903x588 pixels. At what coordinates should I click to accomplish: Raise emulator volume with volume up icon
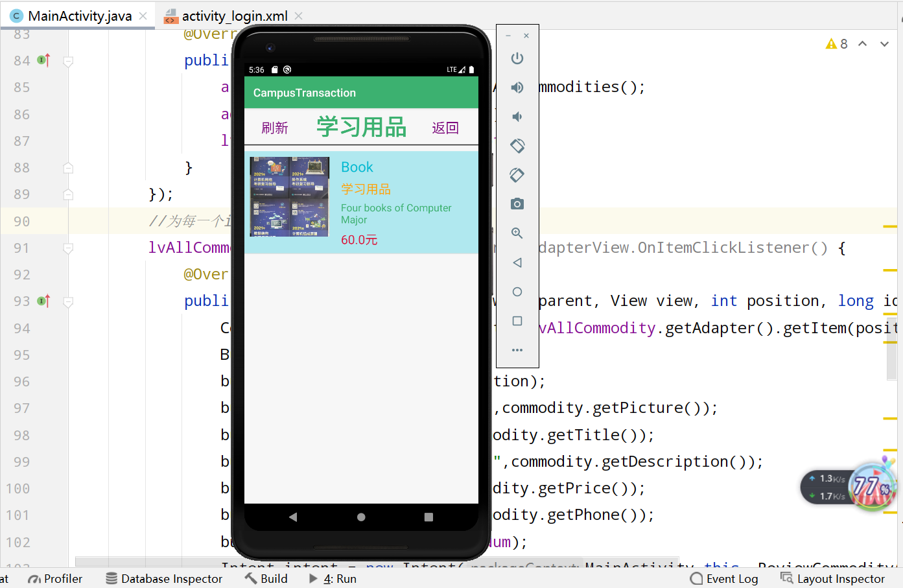click(x=517, y=88)
